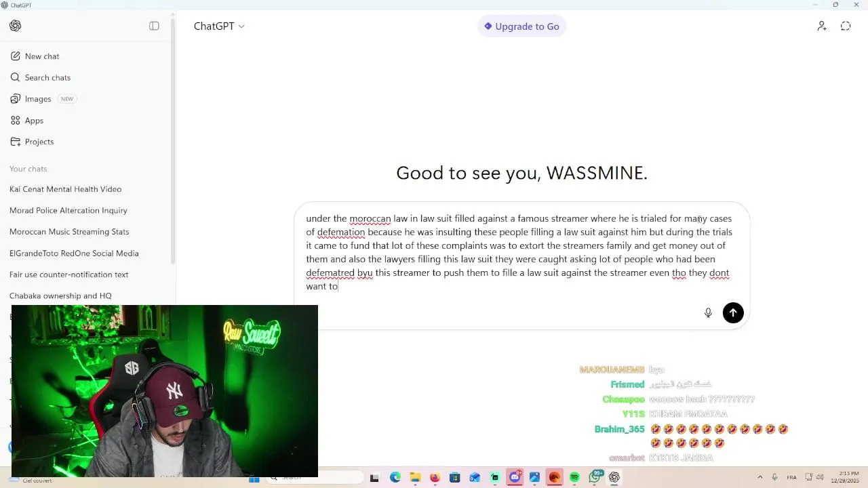Open the add-person group chat icon

tap(821, 26)
